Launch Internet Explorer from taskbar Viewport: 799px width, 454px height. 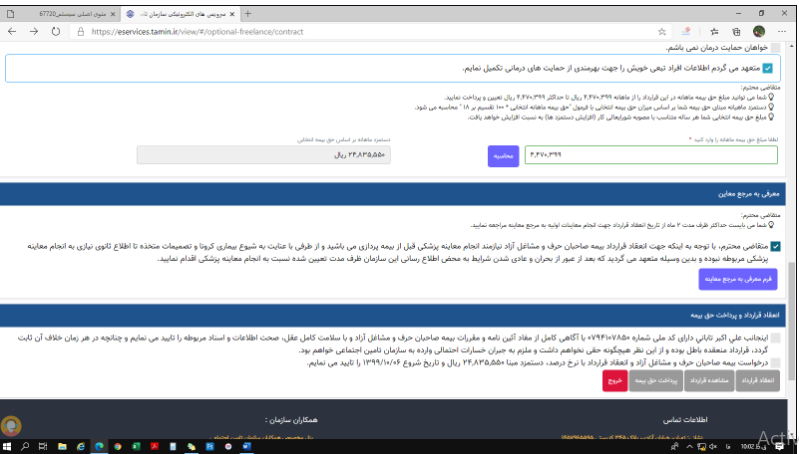[81, 446]
